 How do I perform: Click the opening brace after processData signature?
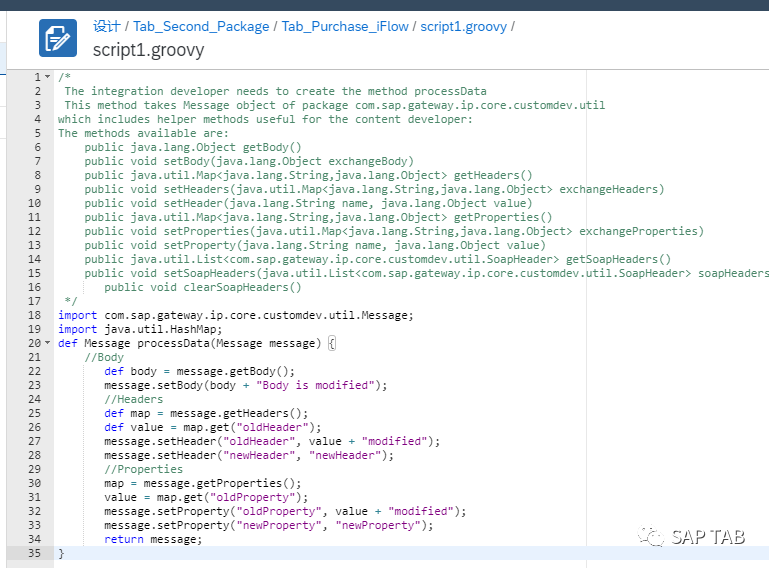point(332,343)
